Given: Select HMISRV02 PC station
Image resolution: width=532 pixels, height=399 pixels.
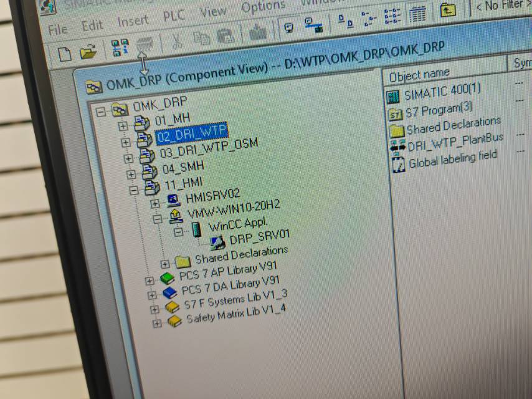Looking at the screenshot, I should tap(212, 196).
